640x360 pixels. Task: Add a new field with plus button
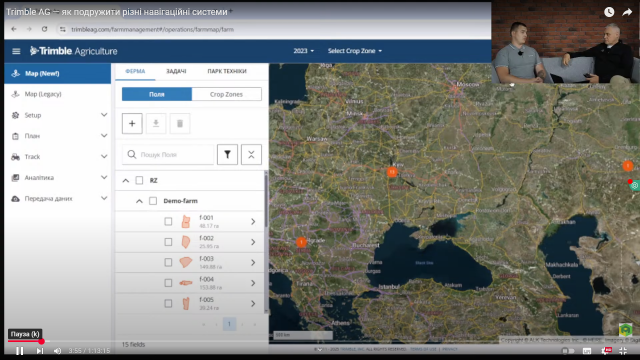tap(132, 124)
